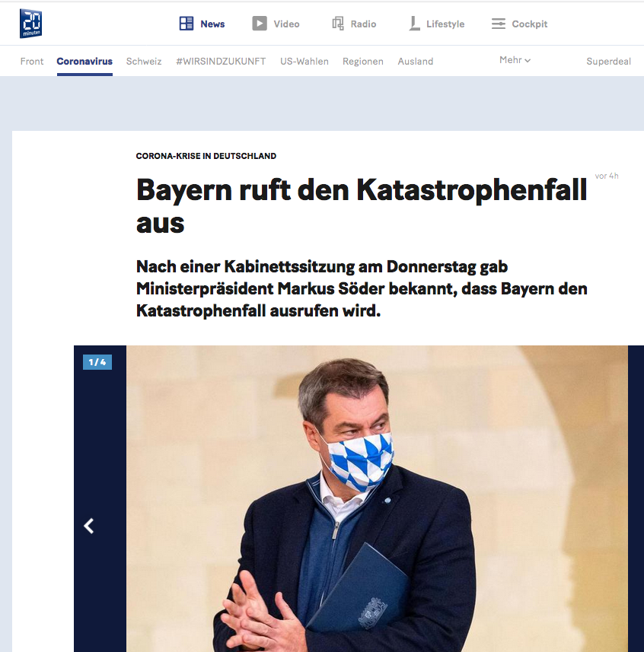
Task: Click the headline Bayern ruft den Katastrophenfall aus
Action: 362,205
